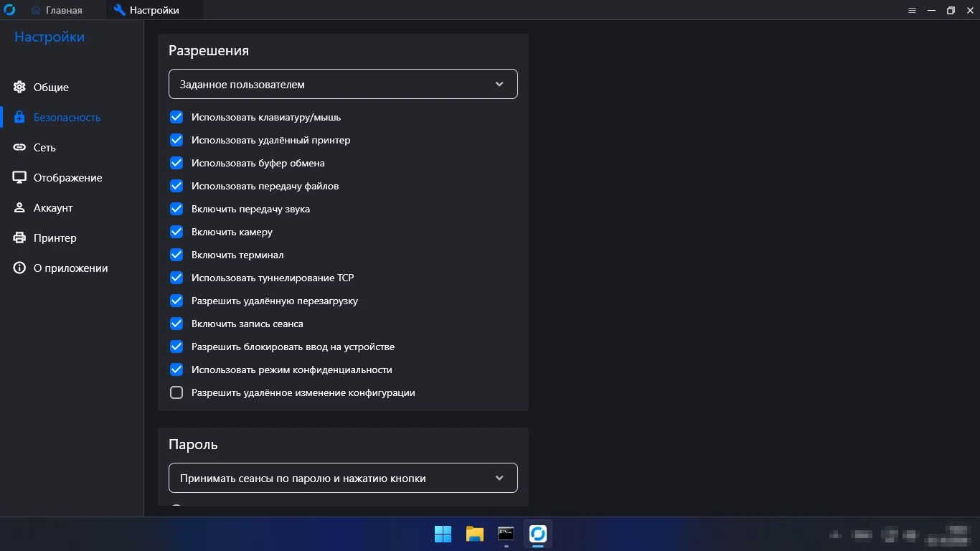The width and height of the screenshot is (980, 551).
Task: Open the Принимать сеансы по паролю dropdown
Action: tap(343, 478)
